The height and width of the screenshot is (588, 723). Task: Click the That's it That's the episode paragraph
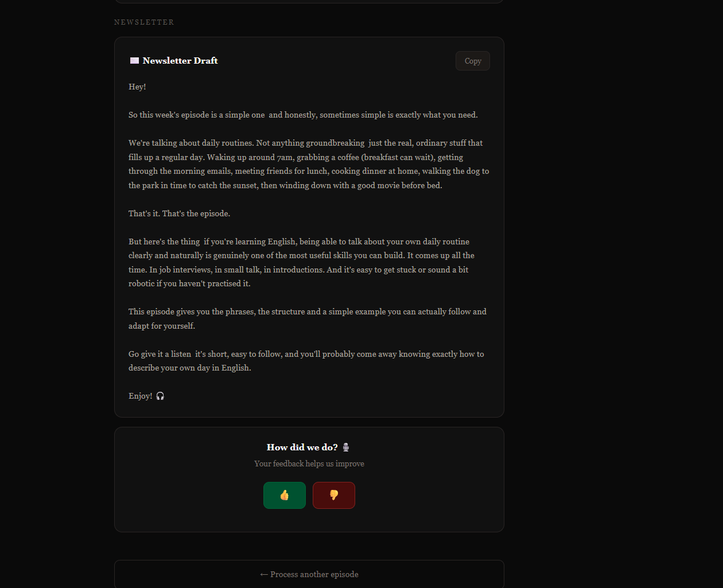(178, 213)
